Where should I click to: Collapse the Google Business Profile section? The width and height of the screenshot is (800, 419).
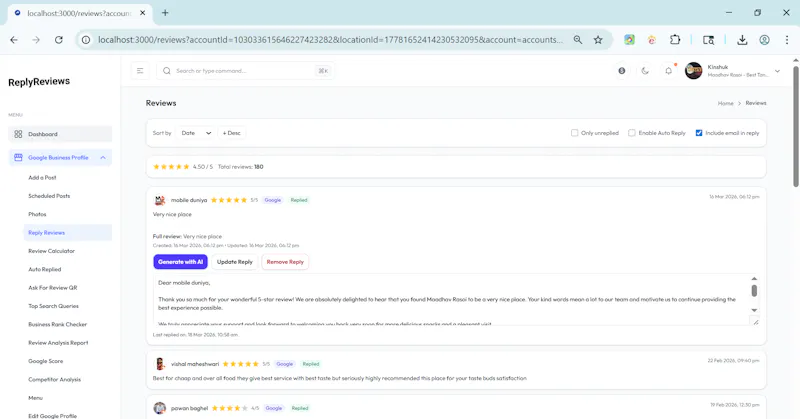103,158
